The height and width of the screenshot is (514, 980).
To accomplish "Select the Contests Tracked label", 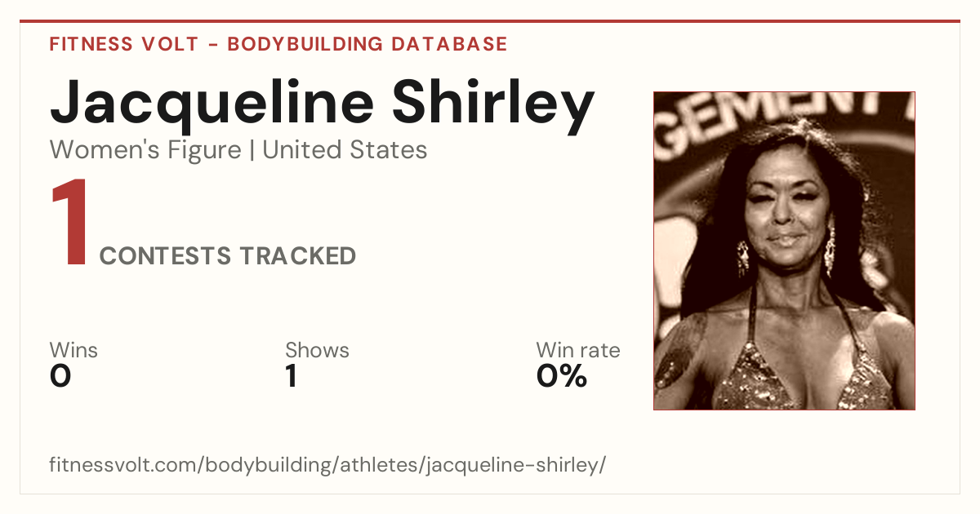I will pyautogui.click(x=228, y=256).
